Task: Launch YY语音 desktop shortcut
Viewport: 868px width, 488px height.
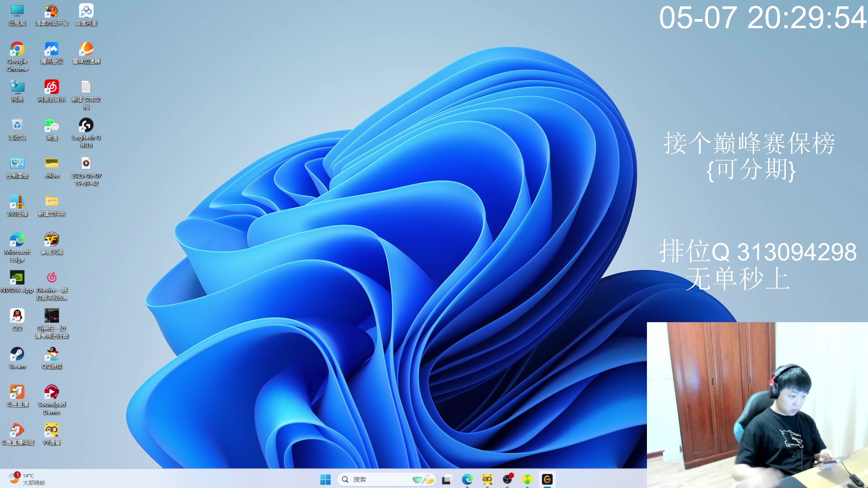Action: click(x=52, y=434)
